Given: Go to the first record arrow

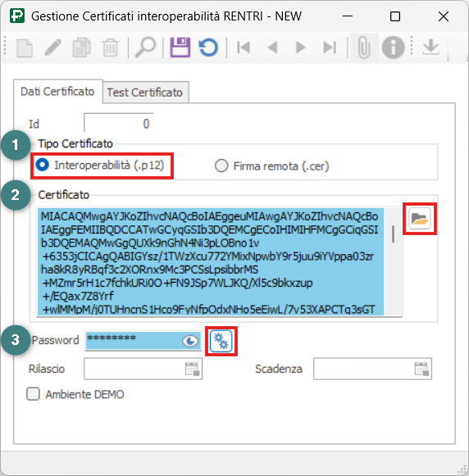Looking at the screenshot, I should [x=244, y=48].
